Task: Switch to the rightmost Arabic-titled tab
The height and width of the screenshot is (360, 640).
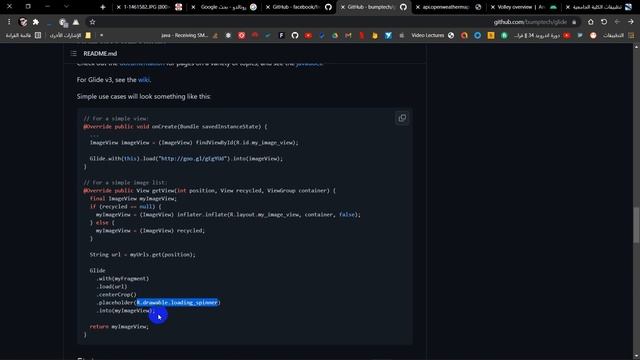Action: [599, 7]
